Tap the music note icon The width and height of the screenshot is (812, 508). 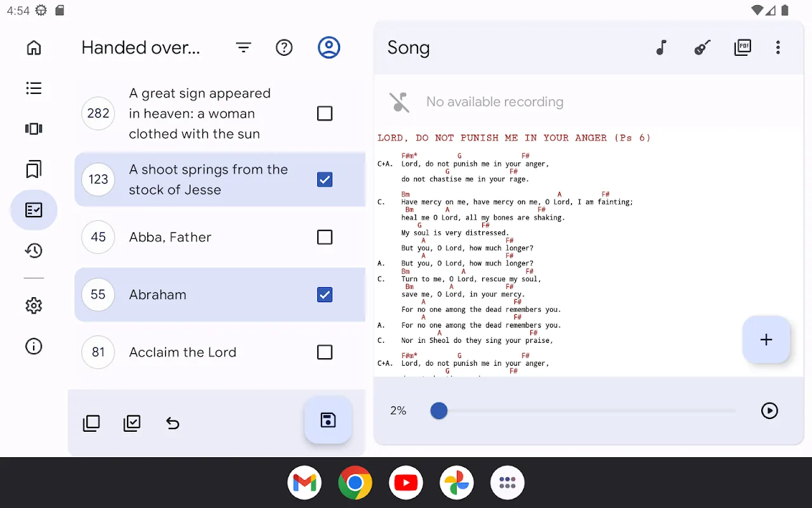click(661, 48)
